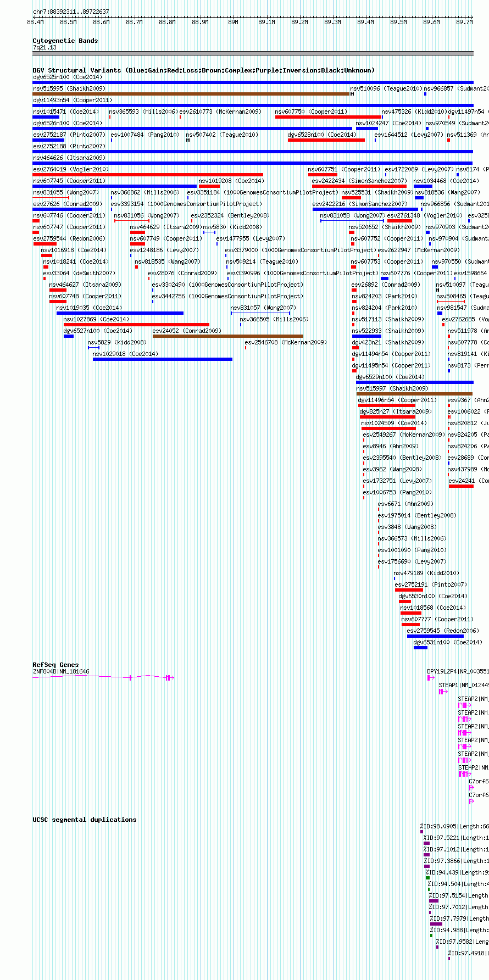Select the red nsv1027869 (Coe2014) bar
The image size is (489, 980).
point(136,325)
